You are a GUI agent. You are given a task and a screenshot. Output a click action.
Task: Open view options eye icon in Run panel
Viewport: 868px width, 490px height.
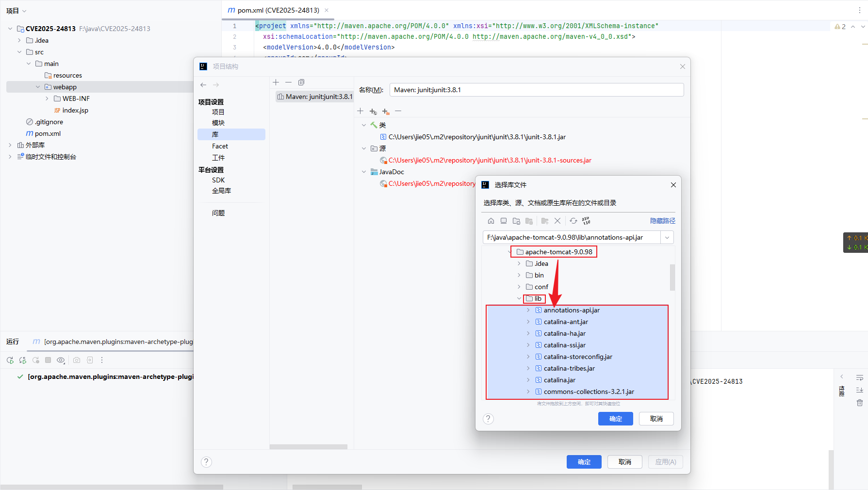click(61, 360)
